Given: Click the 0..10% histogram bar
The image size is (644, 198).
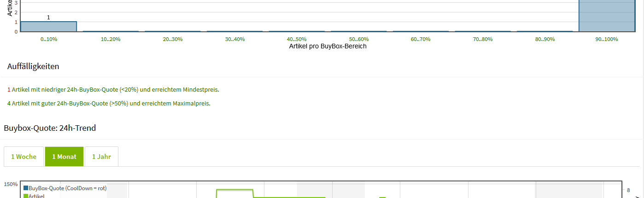Looking at the screenshot, I should [x=48, y=26].
